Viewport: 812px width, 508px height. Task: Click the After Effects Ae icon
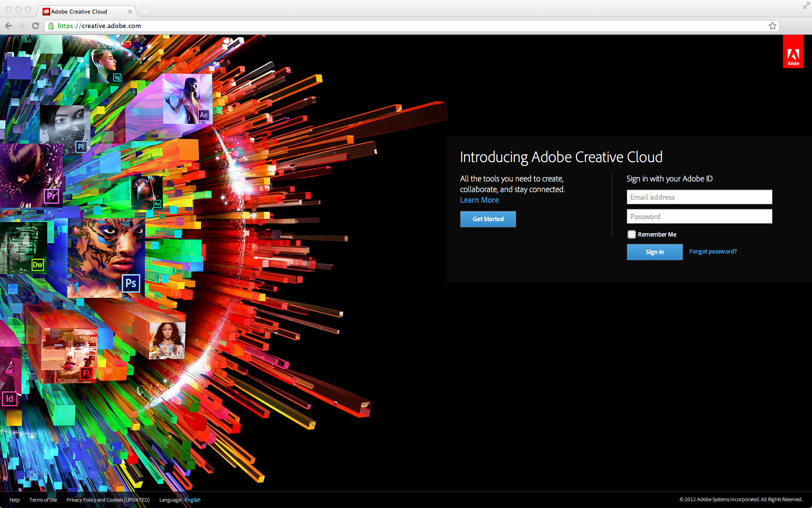coord(204,115)
